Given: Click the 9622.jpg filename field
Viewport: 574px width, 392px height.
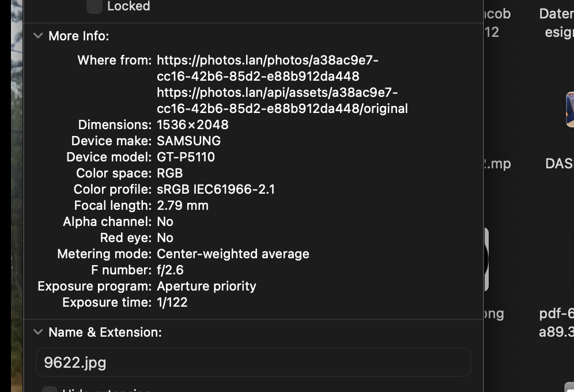Looking at the screenshot, I should coord(254,363).
